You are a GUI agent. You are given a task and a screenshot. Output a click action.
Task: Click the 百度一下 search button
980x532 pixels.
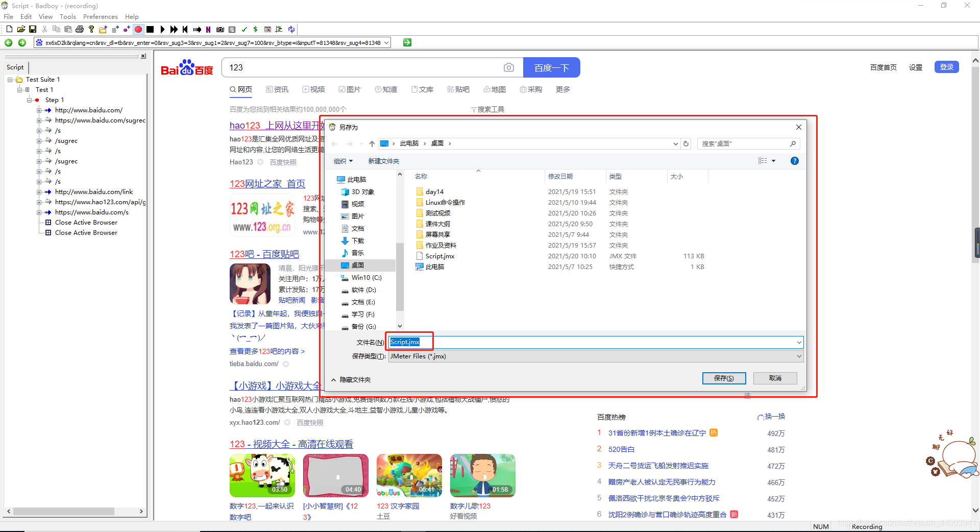[552, 67]
